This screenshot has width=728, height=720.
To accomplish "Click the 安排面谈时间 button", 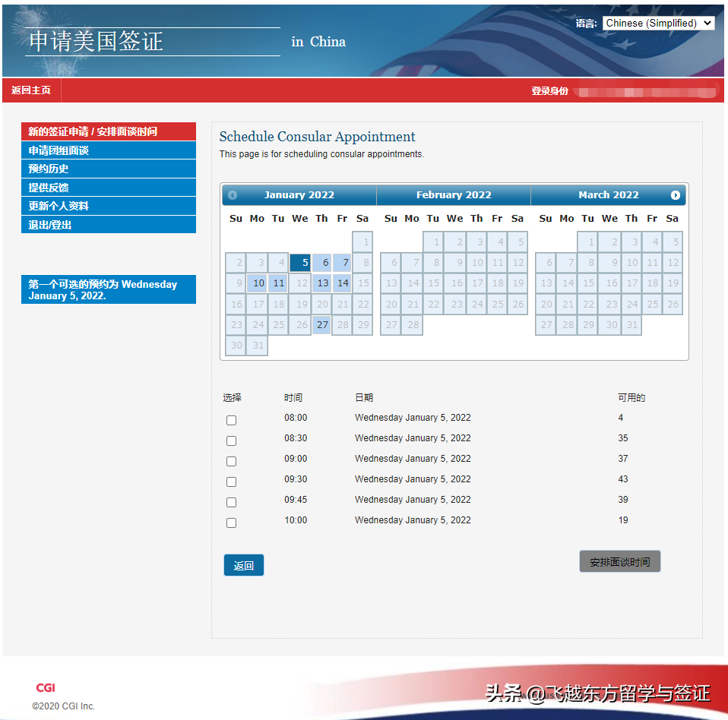I will click(x=620, y=562).
